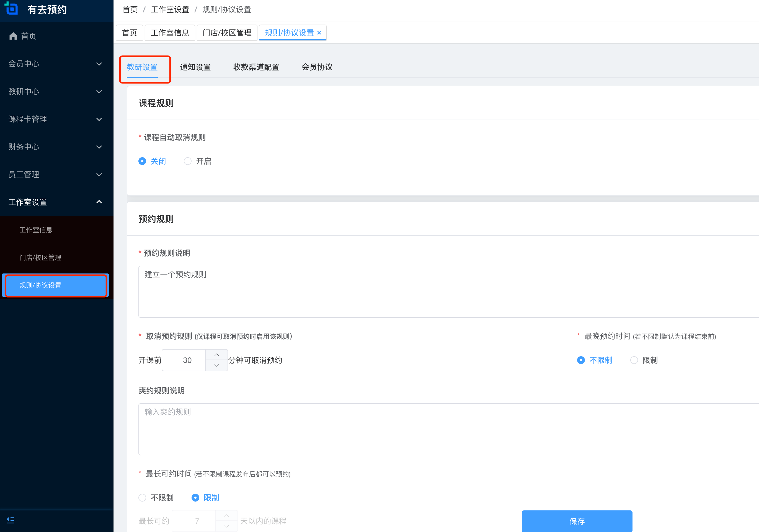This screenshot has width=759, height=532.
Task: Decrease the 最长可约 days stepper
Action: pyautogui.click(x=226, y=526)
